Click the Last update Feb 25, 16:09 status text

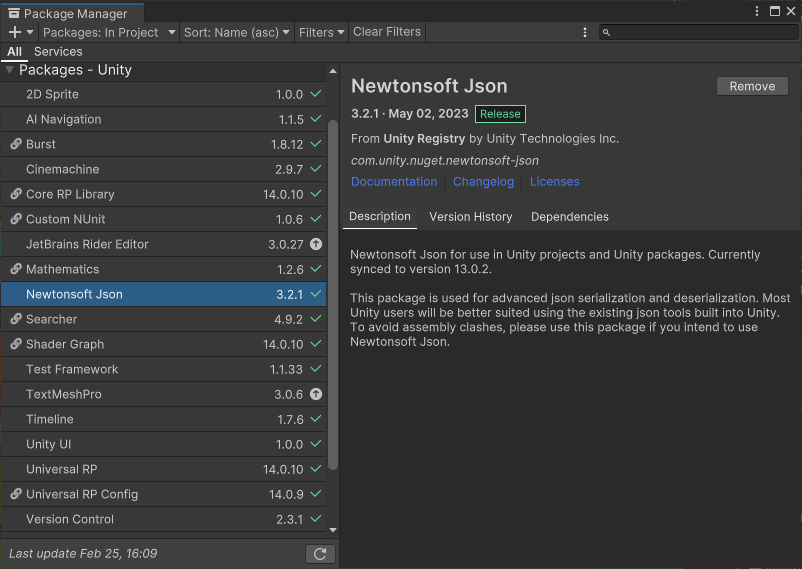(83, 554)
